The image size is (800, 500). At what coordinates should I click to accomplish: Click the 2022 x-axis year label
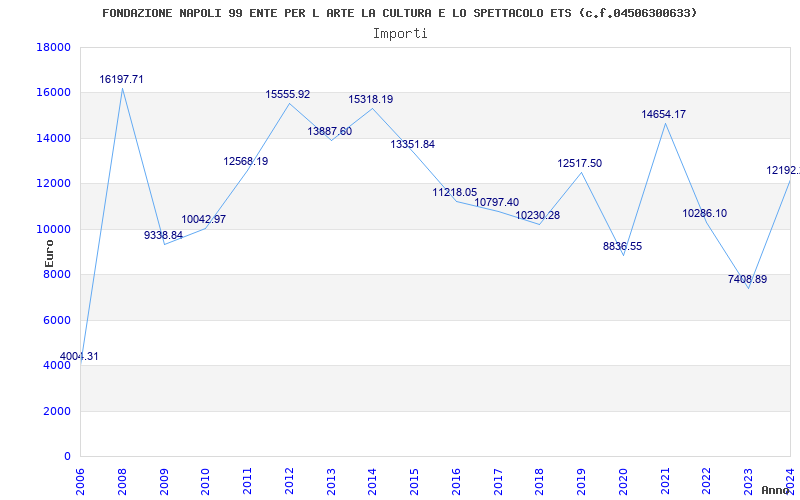click(707, 482)
